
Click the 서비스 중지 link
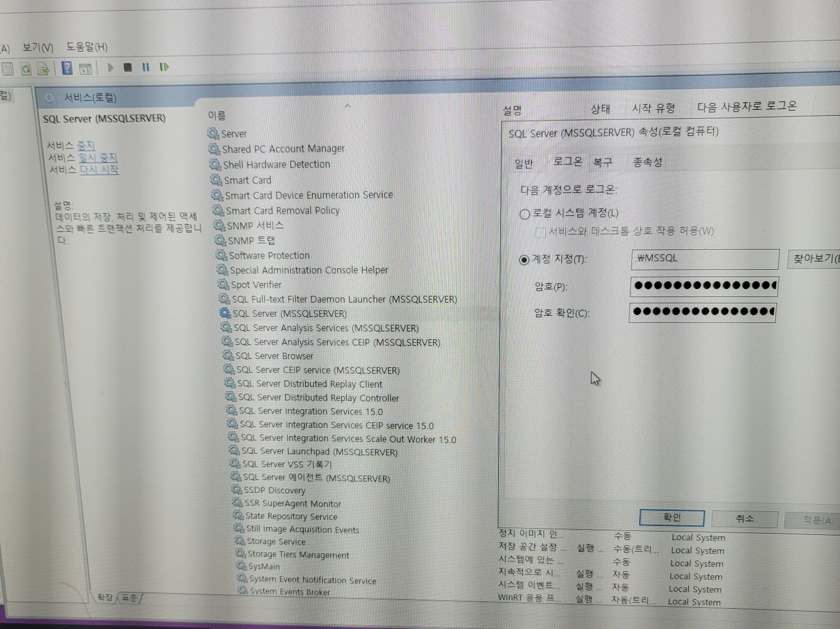(86, 146)
